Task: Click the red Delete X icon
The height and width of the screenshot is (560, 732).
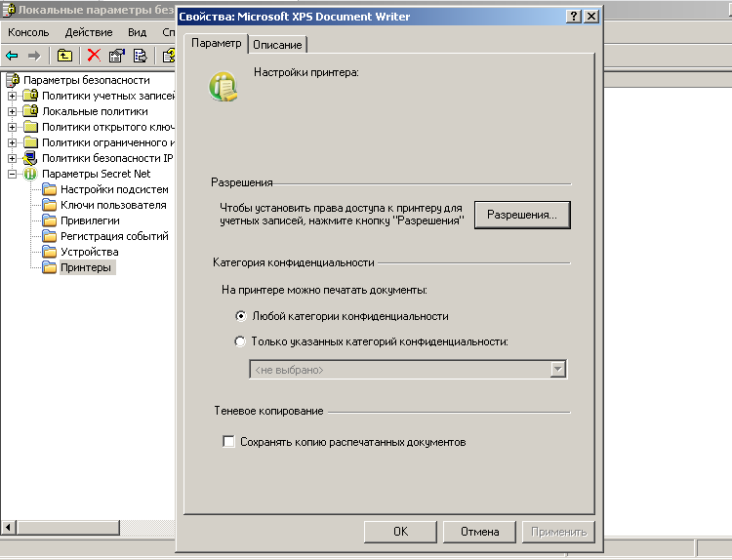Action: point(94,56)
